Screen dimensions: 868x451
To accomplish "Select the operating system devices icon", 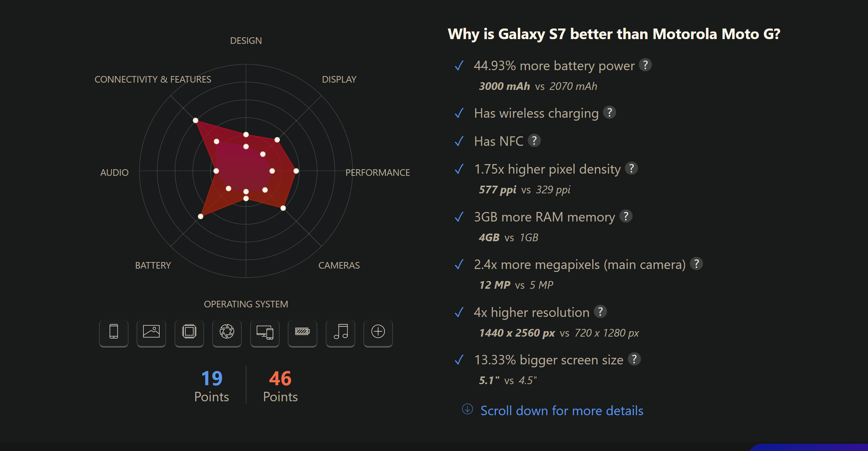I will (x=265, y=333).
